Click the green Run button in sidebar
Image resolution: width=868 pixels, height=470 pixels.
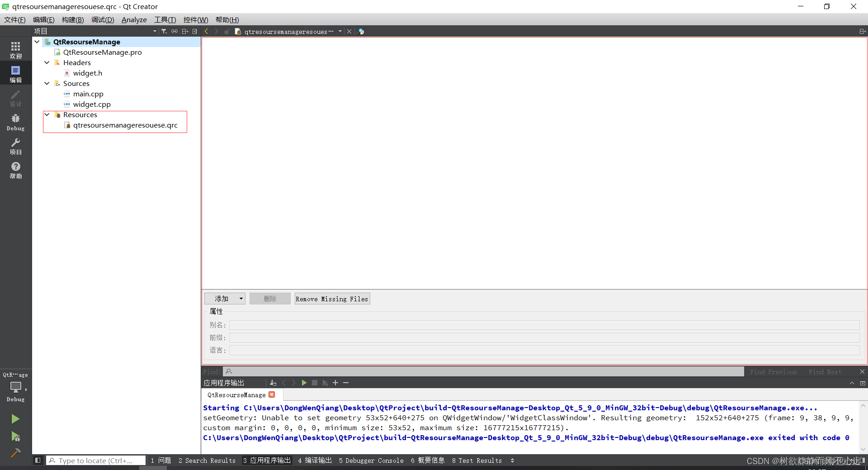coord(15,419)
